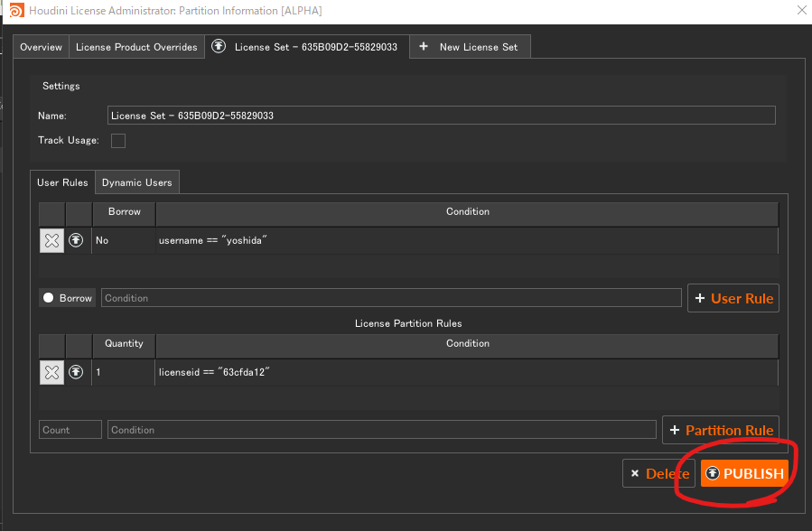Click the Borrow value "No" cell
812x531 pixels.
(x=124, y=240)
